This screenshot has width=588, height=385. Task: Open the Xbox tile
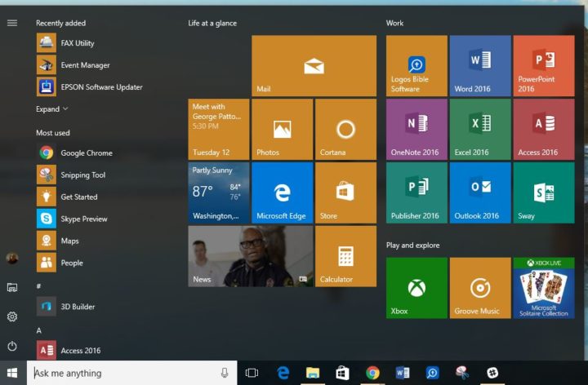pos(416,288)
